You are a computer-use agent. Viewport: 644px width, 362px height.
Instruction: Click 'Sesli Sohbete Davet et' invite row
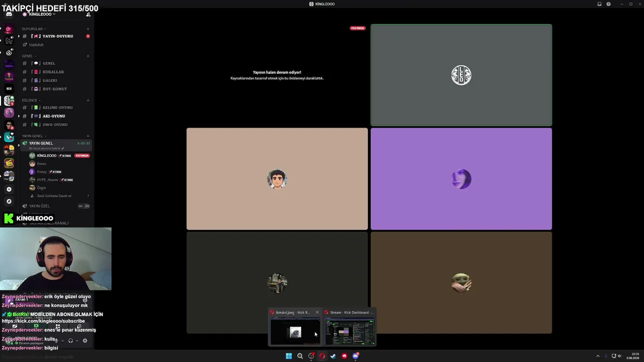(x=59, y=196)
